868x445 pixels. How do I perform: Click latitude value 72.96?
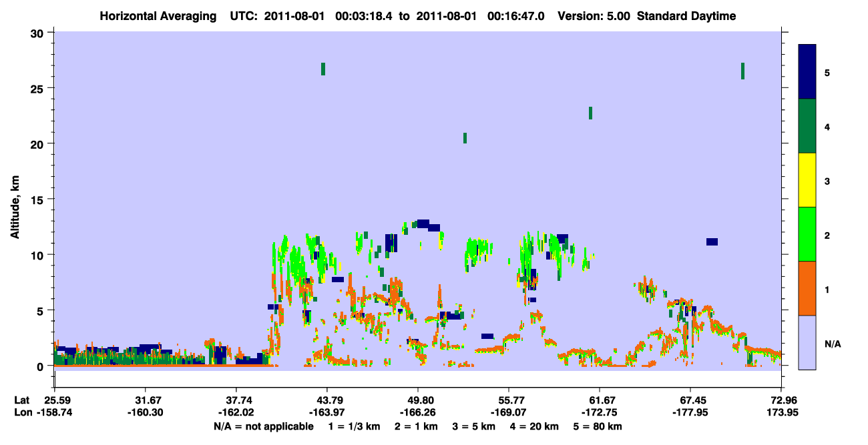782,400
